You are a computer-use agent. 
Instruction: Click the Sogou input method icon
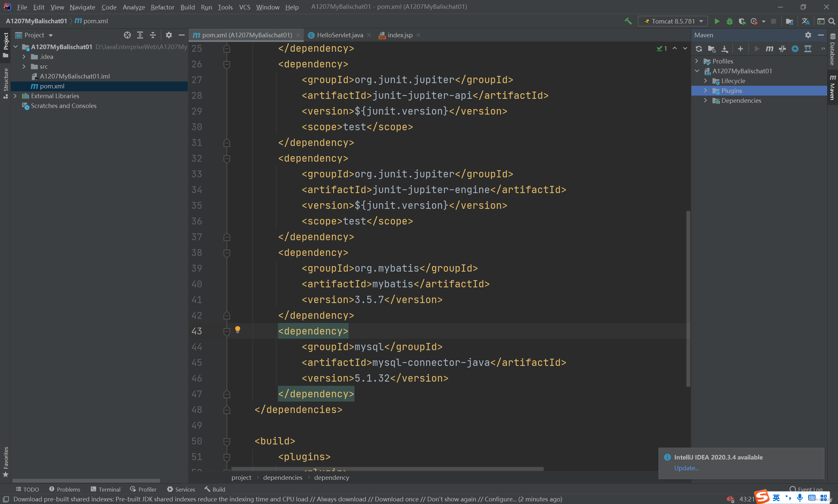click(x=762, y=497)
